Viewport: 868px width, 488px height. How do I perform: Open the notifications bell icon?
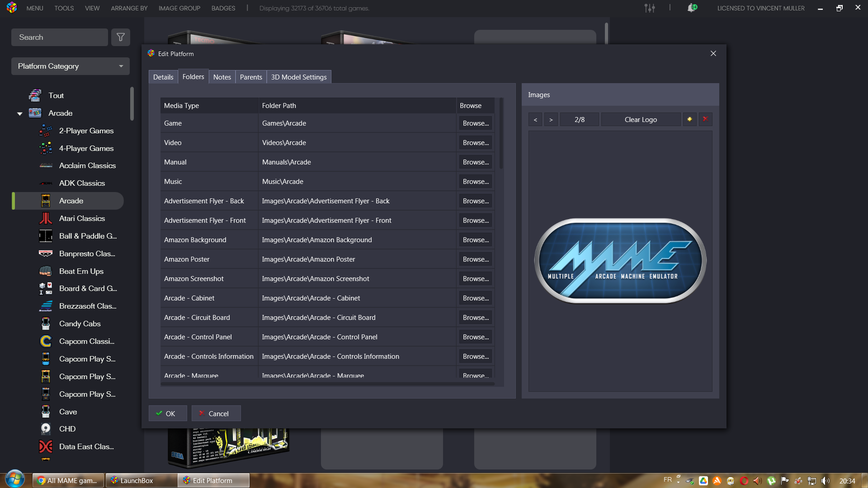tap(692, 8)
